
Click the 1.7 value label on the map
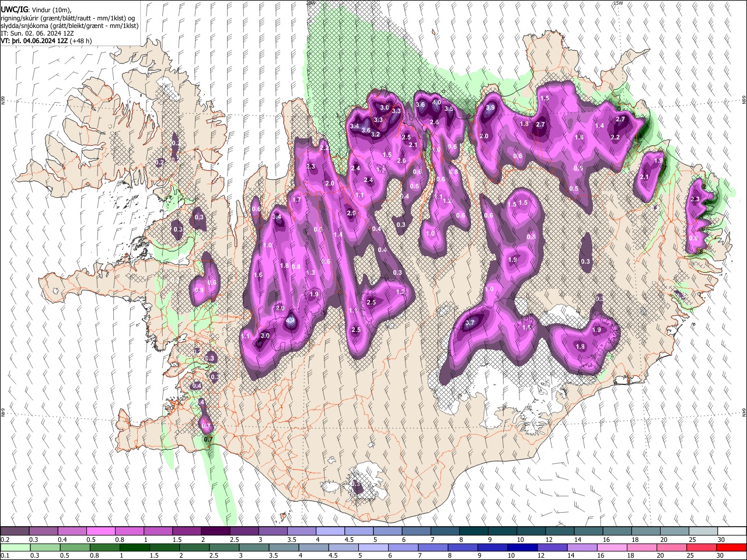(x=296, y=200)
